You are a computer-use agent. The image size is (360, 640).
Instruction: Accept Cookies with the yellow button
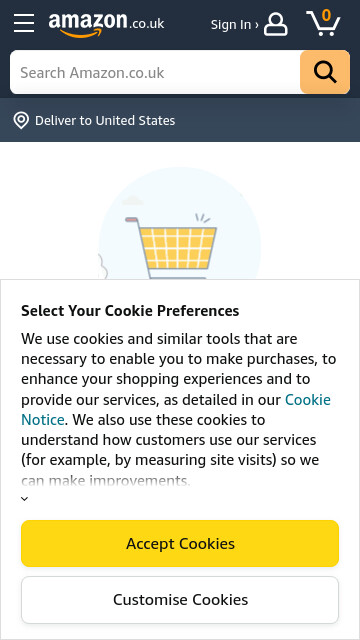tap(180, 543)
